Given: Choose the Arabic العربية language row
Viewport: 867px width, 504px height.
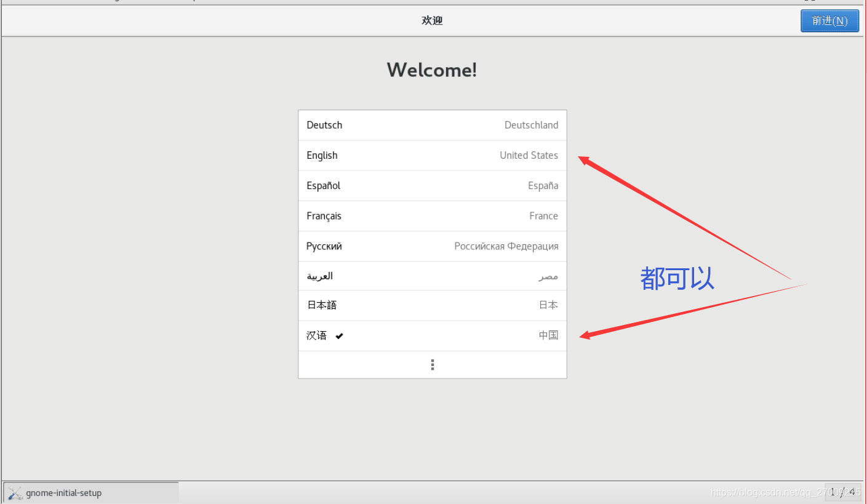Looking at the screenshot, I should tap(432, 276).
